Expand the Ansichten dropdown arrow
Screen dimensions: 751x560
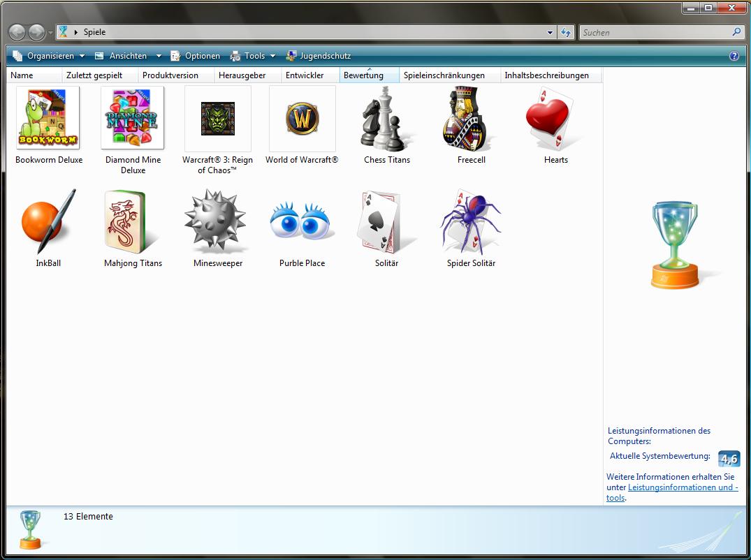click(x=159, y=56)
